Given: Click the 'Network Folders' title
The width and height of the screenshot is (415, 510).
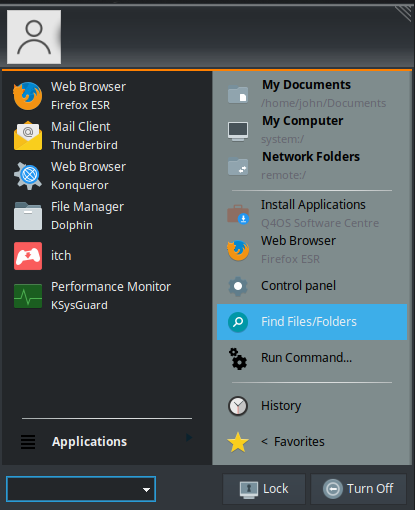Looking at the screenshot, I should 311,157.
